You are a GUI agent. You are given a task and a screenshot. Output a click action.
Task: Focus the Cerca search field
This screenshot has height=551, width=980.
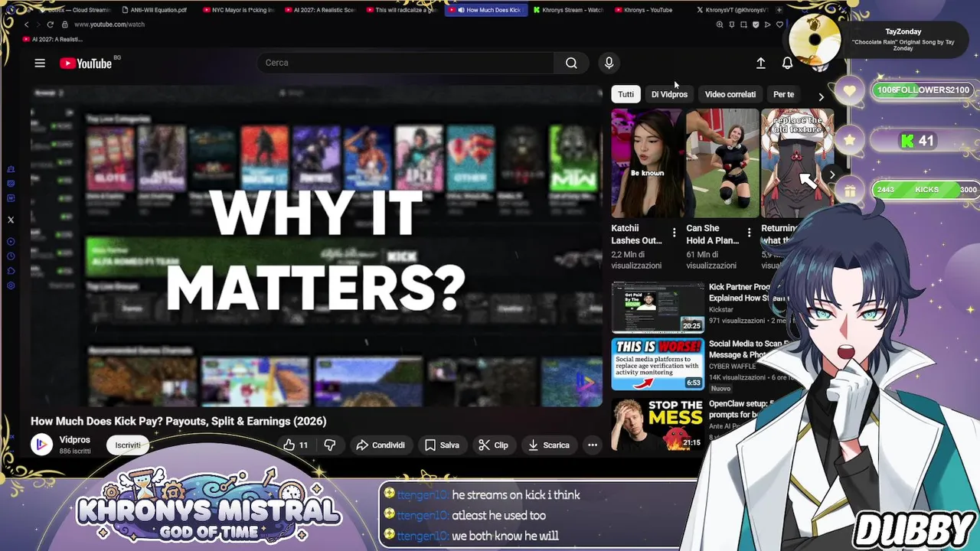406,63
